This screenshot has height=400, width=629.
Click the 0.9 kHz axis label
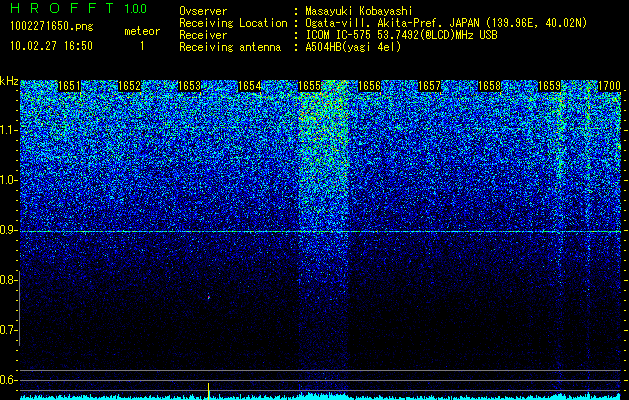(8, 230)
